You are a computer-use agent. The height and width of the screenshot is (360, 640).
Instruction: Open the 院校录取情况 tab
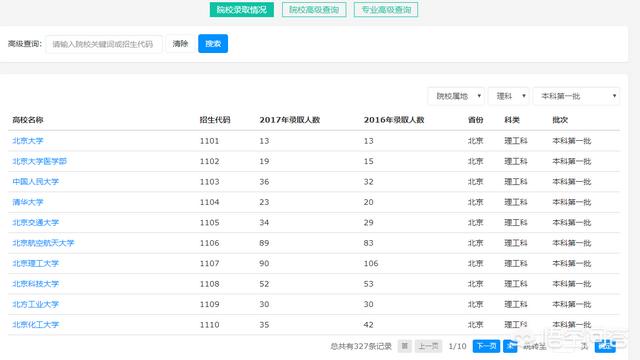tap(242, 10)
